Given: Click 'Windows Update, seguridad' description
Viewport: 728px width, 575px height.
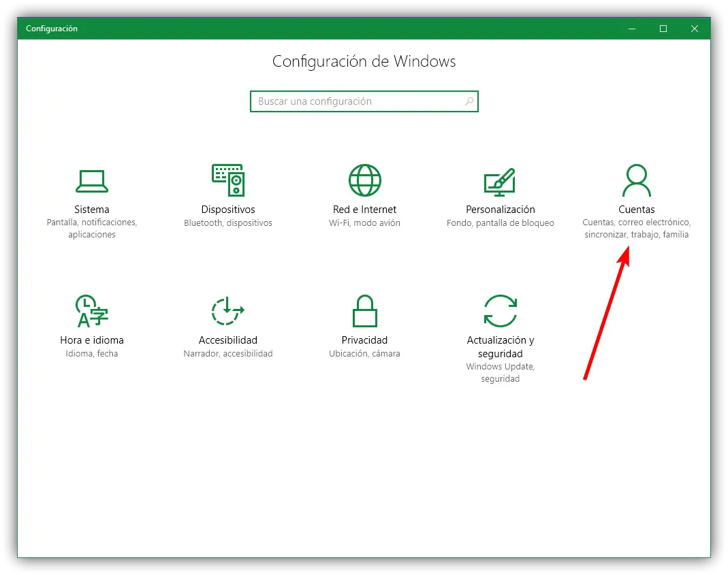Looking at the screenshot, I should [x=500, y=373].
